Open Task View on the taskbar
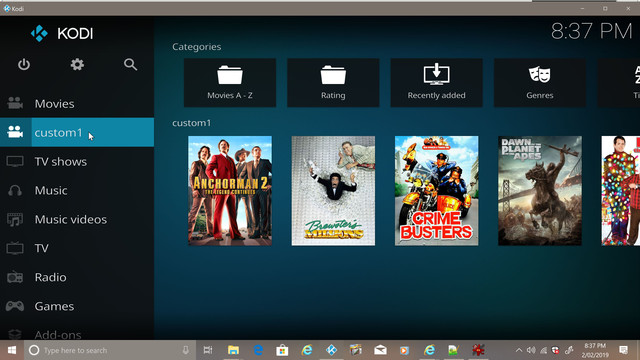Screen dimensions: 640x360 [x=208, y=350]
